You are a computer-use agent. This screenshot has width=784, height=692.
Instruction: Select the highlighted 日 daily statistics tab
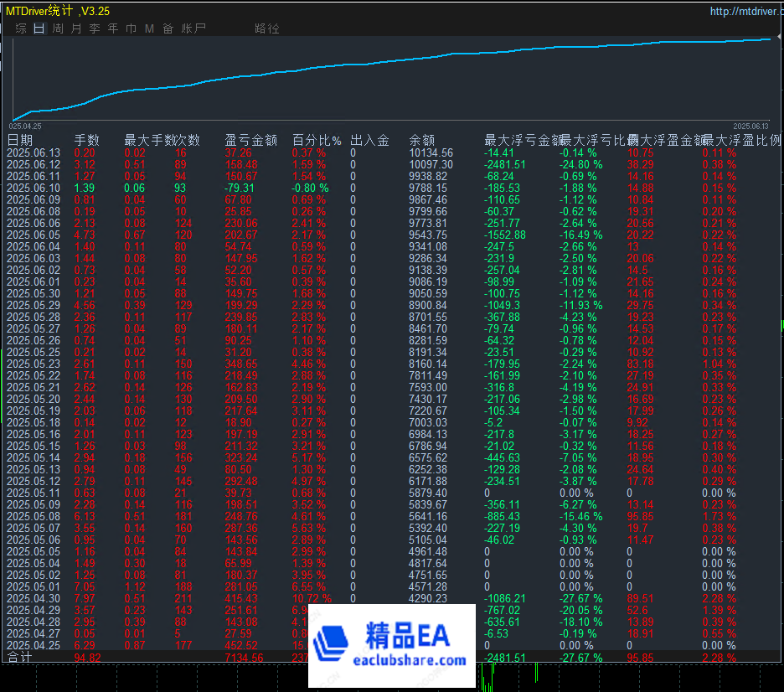39,28
